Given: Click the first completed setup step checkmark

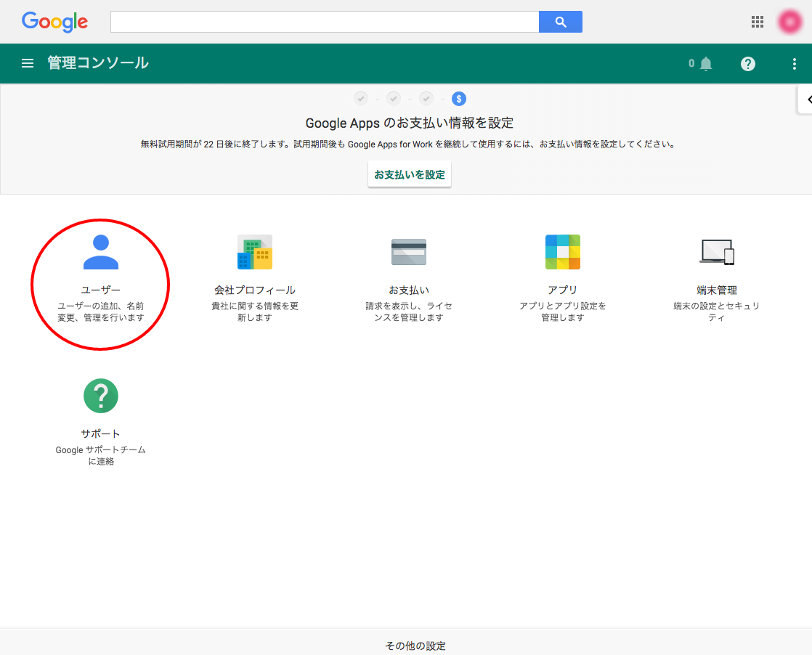Looking at the screenshot, I should point(361,98).
